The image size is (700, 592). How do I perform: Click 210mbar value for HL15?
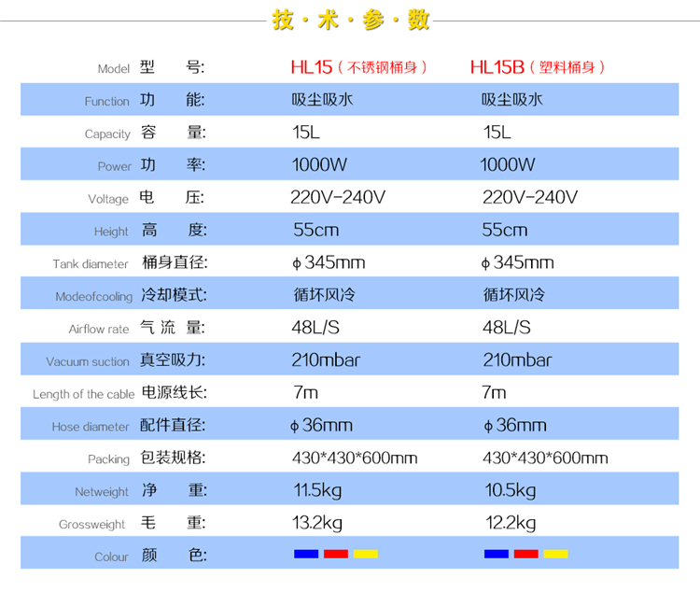click(326, 360)
